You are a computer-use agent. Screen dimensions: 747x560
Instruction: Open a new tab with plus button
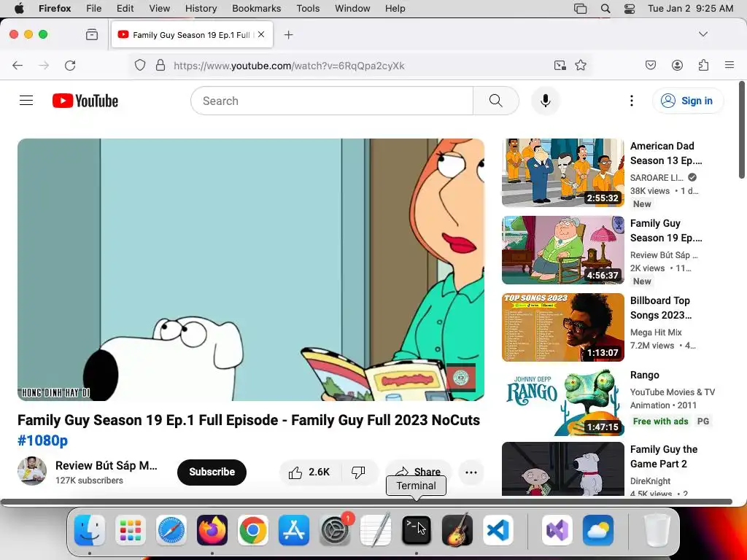pos(288,35)
